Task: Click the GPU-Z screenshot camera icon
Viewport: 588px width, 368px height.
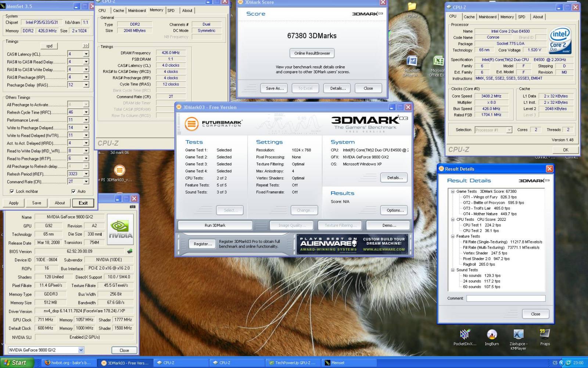Action: tap(132, 207)
